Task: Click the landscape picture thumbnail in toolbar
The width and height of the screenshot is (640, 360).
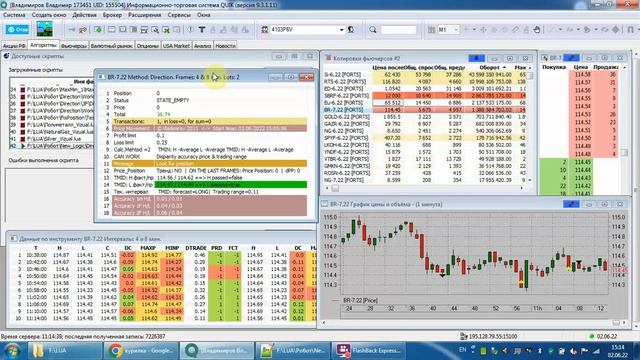Action: 44,29
